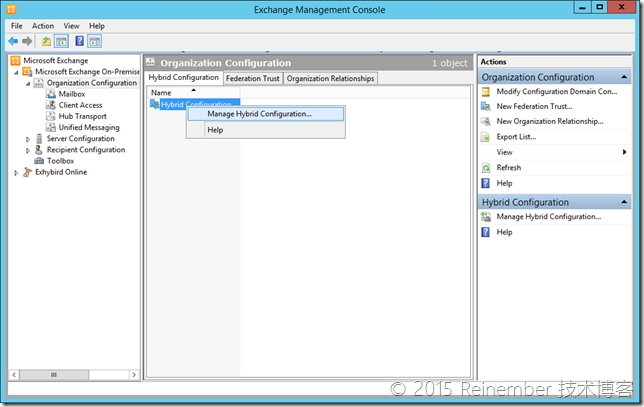Expand the Server Configuration tree node
Viewport: 644px width, 407px height.
pyautogui.click(x=28, y=139)
